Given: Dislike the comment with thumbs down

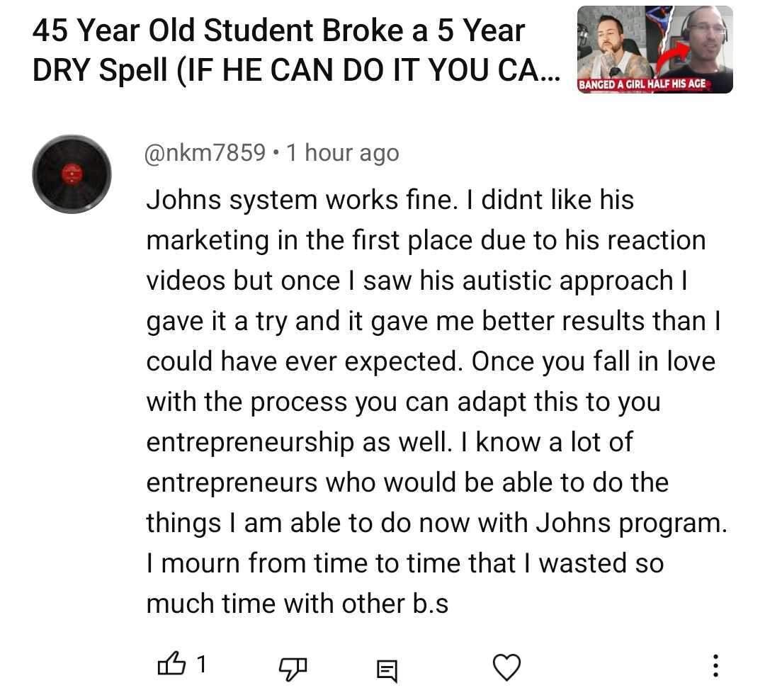Looking at the screenshot, I should coord(290,667).
